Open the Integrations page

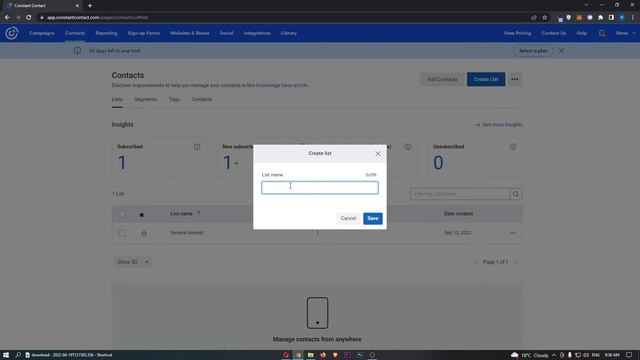click(257, 33)
